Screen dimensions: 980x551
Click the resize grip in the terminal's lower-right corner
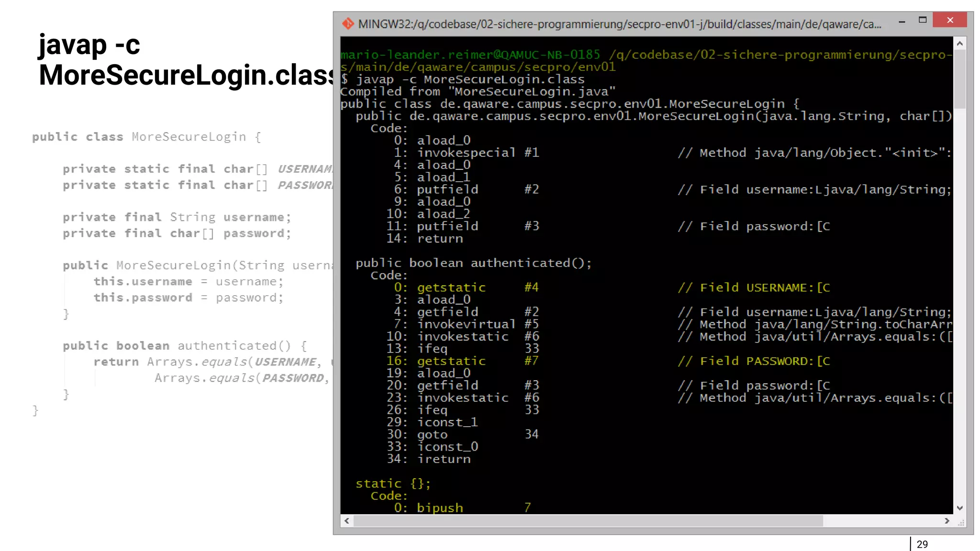(961, 522)
